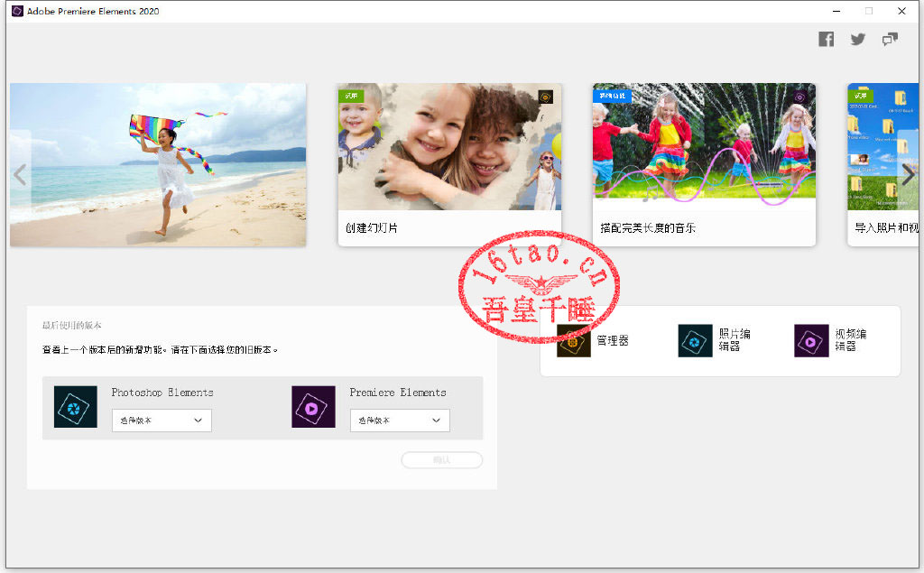Screen dimensions: 924x573
Task: Open the 搭配完美长度的音乐 music card
Action: tap(704, 164)
